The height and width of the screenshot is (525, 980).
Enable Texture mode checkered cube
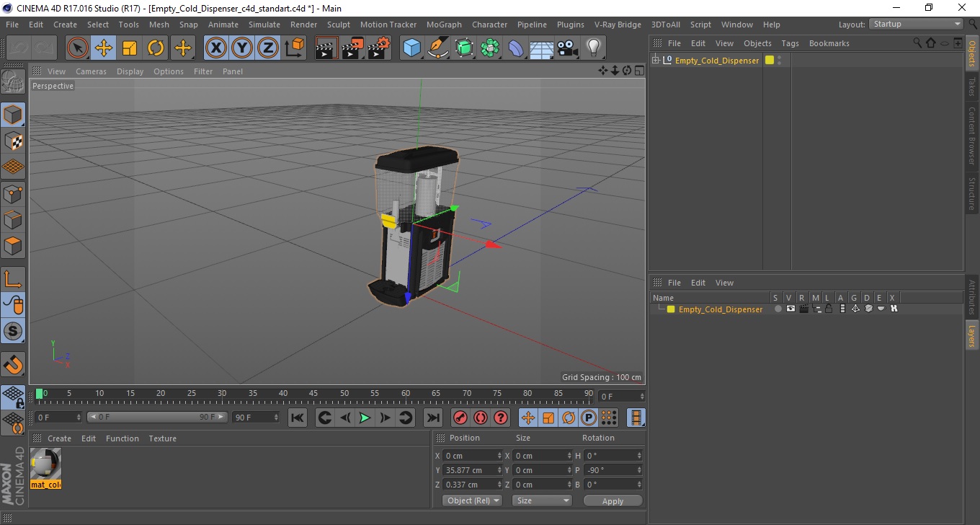[x=13, y=141]
